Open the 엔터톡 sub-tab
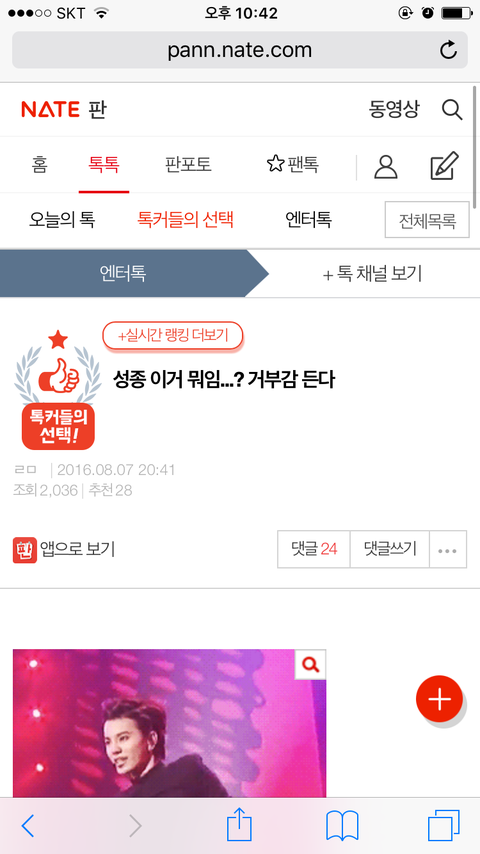The height and width of the screenshot is (854, 480). coord(308,220)
